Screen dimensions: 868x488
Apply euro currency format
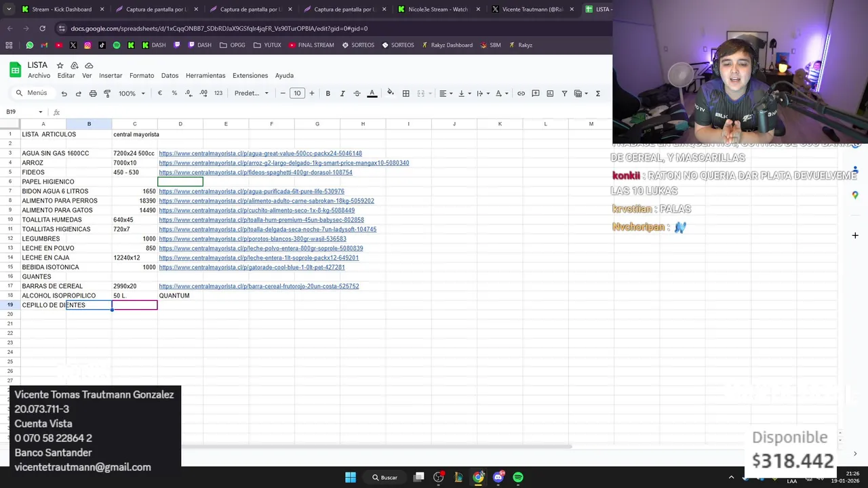pyautogui.click(x=160, y=94)
